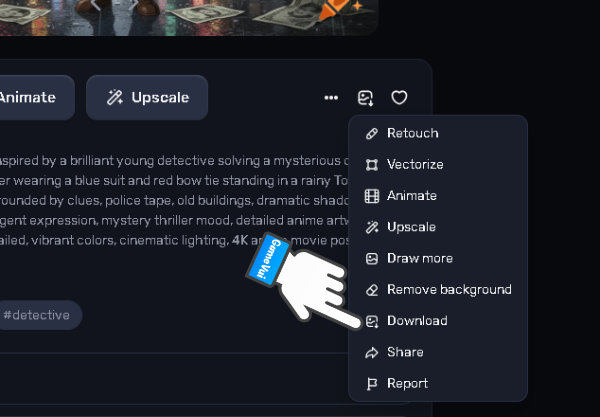Click the flag icon next to Report
The image size is (600, 417).
372,384
